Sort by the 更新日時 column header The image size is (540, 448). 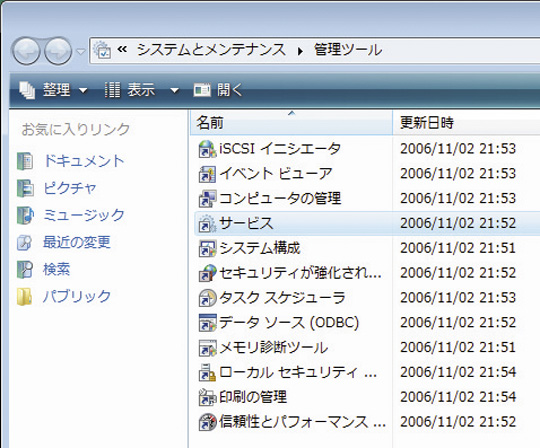coord(466,123)
